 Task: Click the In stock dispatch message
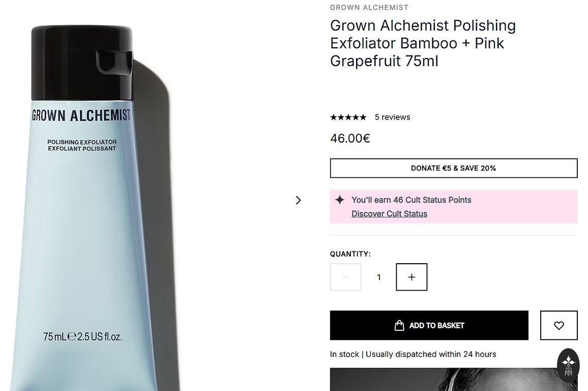coord(413,354)
